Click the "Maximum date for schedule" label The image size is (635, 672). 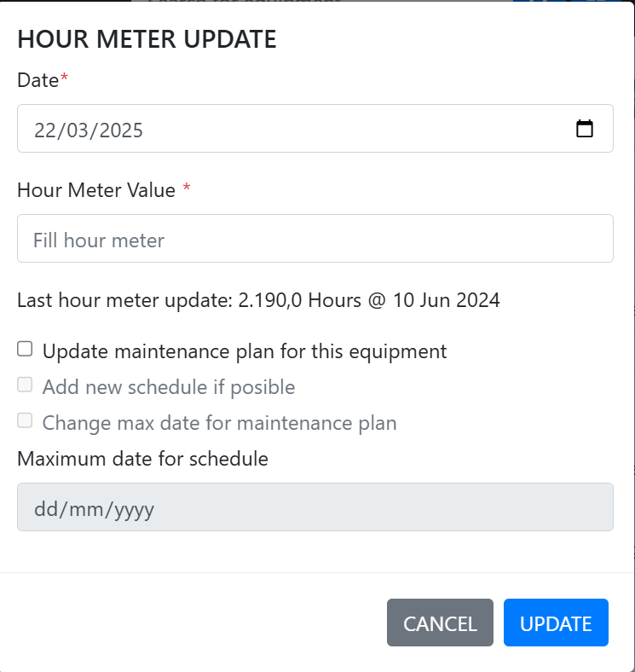[142, 459]
